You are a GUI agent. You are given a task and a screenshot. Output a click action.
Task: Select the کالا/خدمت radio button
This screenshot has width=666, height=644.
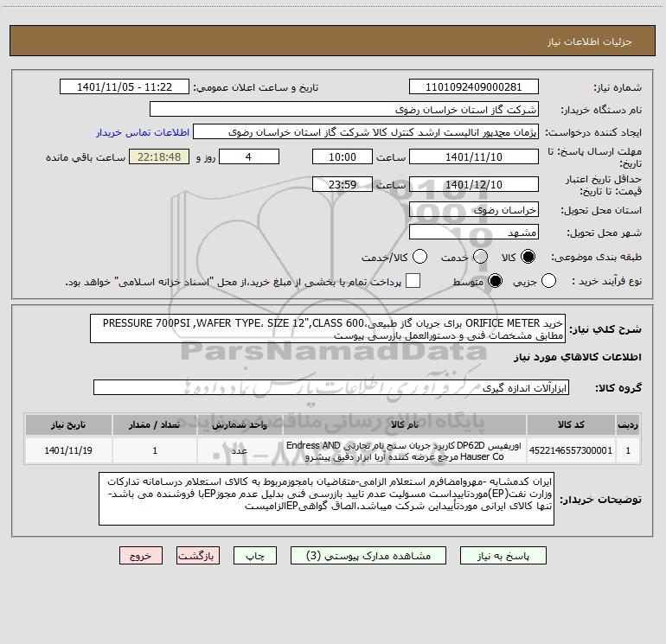click(x=419, y=257)
